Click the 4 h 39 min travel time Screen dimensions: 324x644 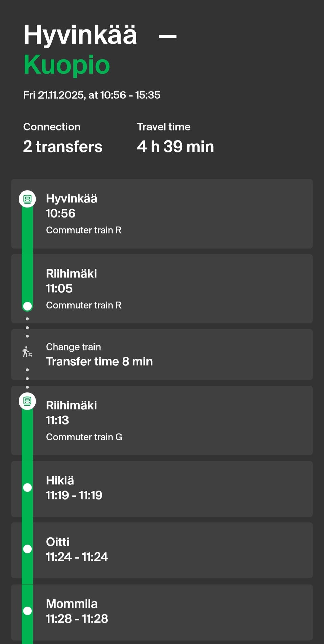coord(175,147)
